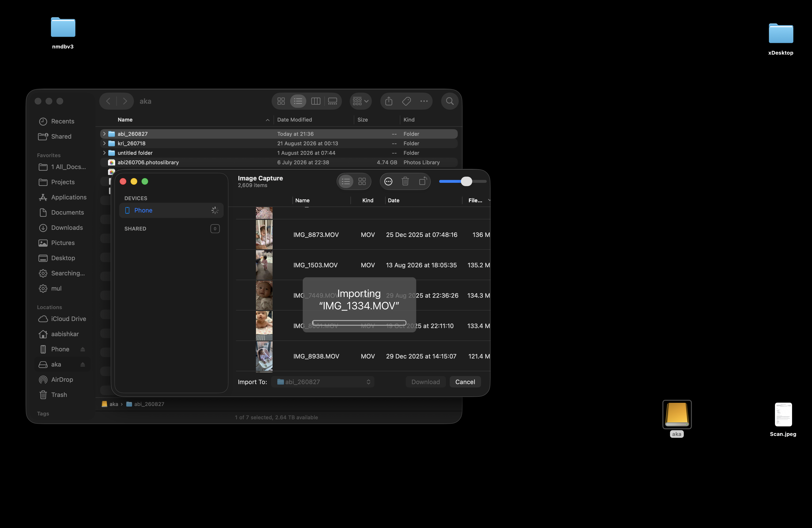The width and height of the screenshot is (812, 528).
Task: Expand the untitled folder in Finder
Action: (104, 153)
